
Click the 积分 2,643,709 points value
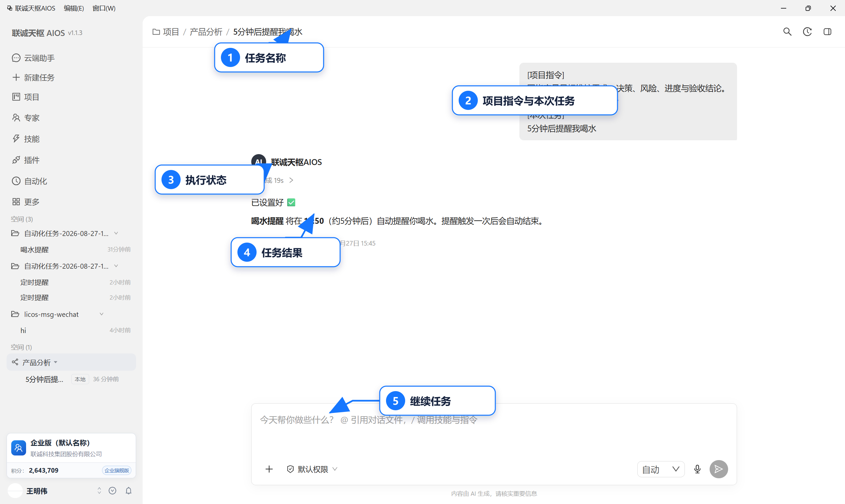[43, 470]
